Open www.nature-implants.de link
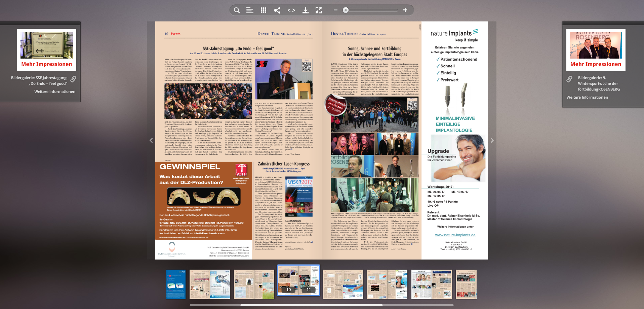Image resolution: width=644 pixels, height=309 pixels. 455,235
